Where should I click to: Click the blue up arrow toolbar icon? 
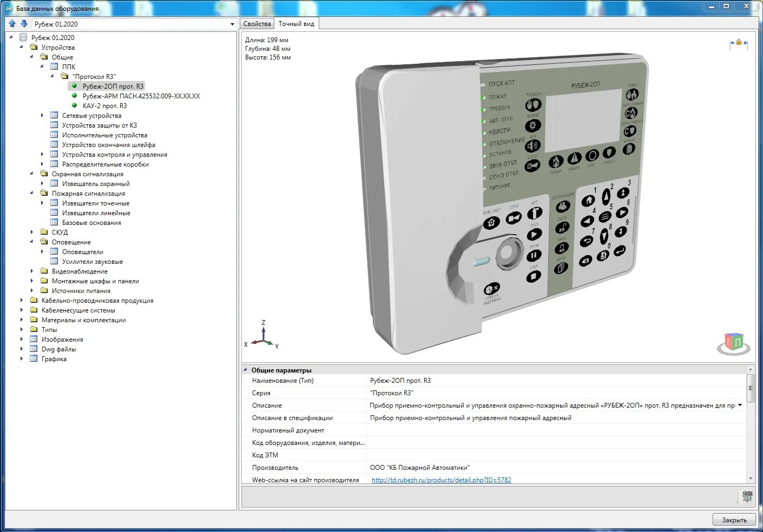pos(12,24)
